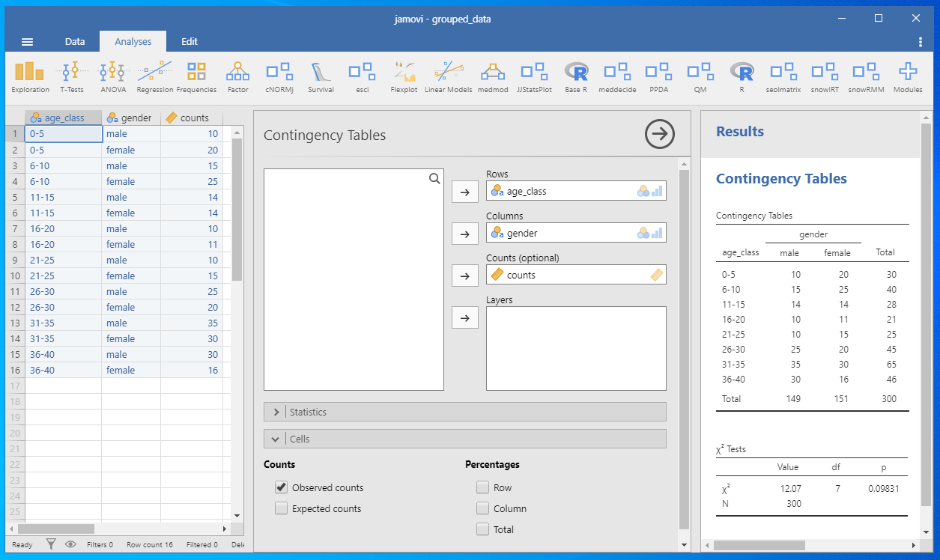Expand the Statistics section

(464, 412)
